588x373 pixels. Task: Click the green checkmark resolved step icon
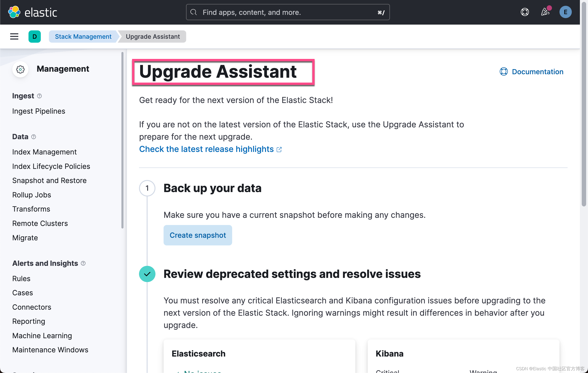[x=147, y=273]
